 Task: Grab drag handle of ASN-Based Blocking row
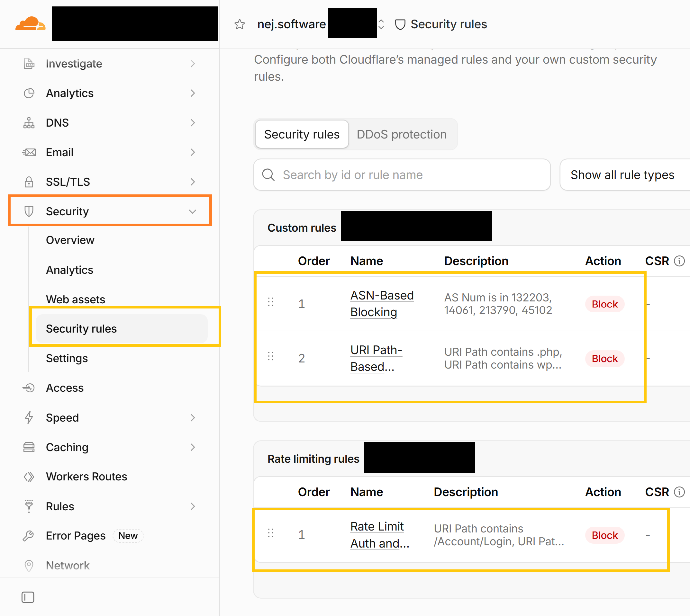(x=271, y=302)
